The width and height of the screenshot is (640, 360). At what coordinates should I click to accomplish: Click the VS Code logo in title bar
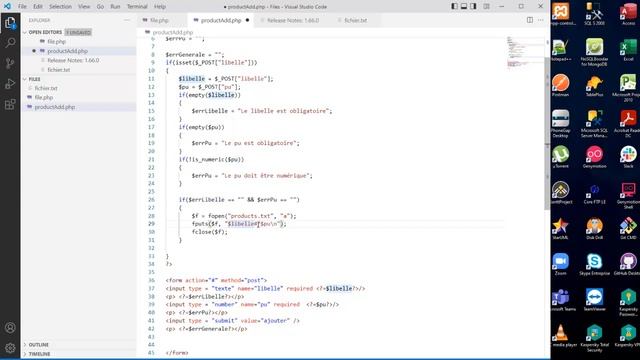tap(7, 7)
